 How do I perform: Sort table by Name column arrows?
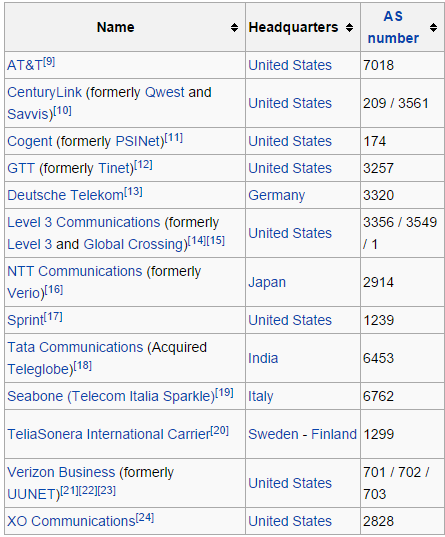pos(234,27)
